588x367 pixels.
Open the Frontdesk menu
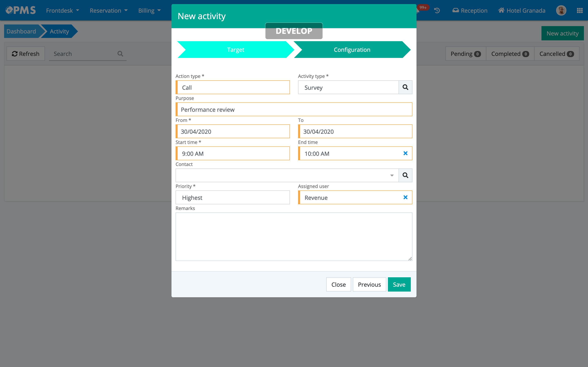point(62,10)
